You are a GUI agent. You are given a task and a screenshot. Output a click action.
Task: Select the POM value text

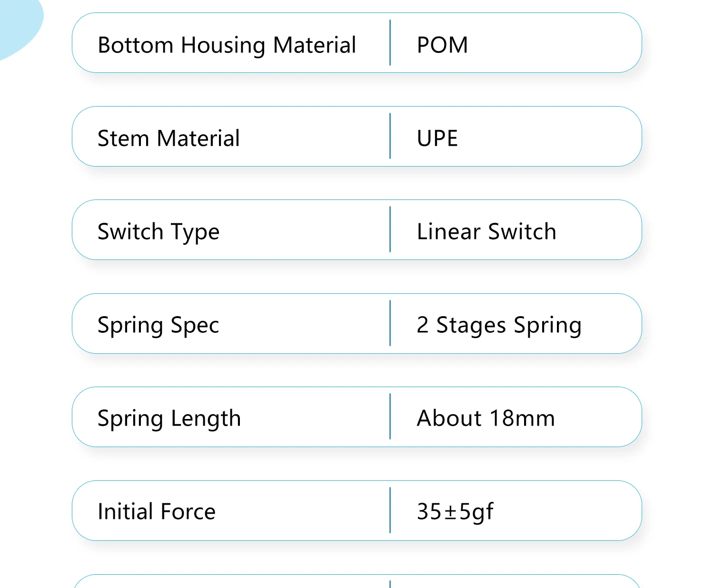click(442, 45)
